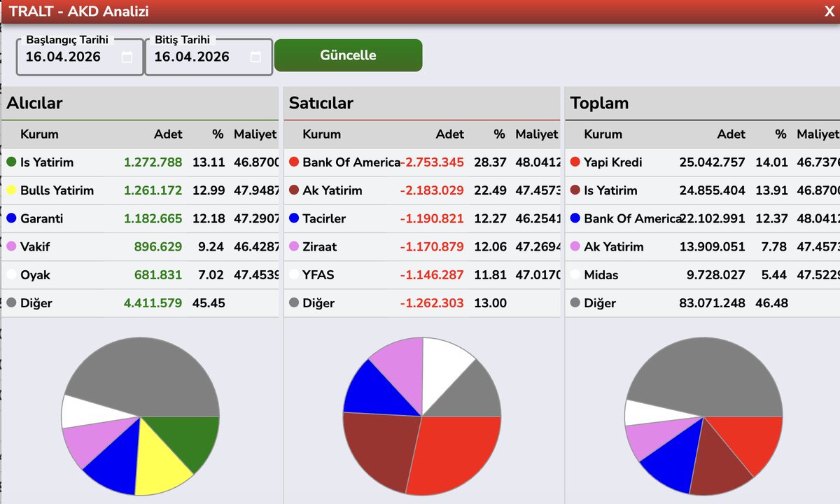The image size is (840, 504).
Task: Close the TRALT AKD Analizi window
Action: 829,11
